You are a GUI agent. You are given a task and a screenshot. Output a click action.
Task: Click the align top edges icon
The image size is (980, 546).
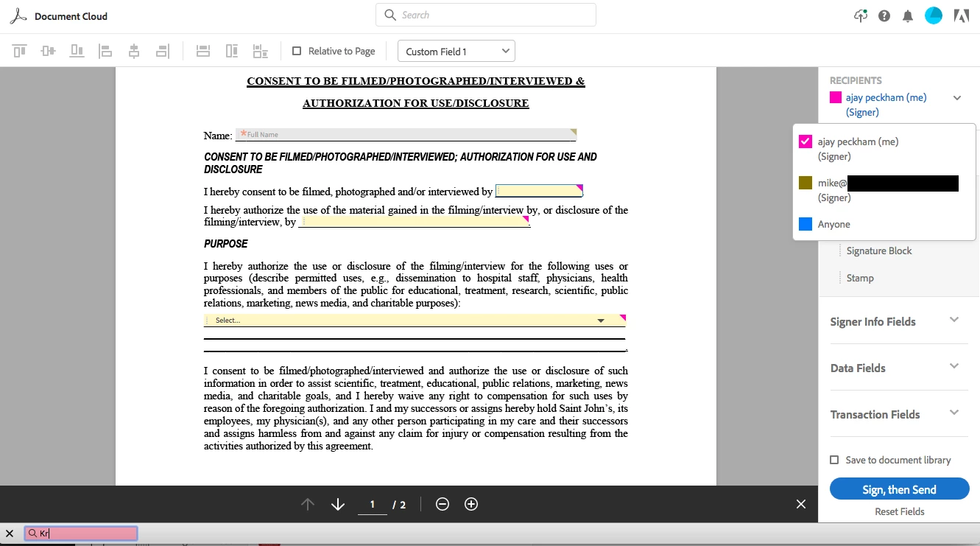click(x=19, y=51)
